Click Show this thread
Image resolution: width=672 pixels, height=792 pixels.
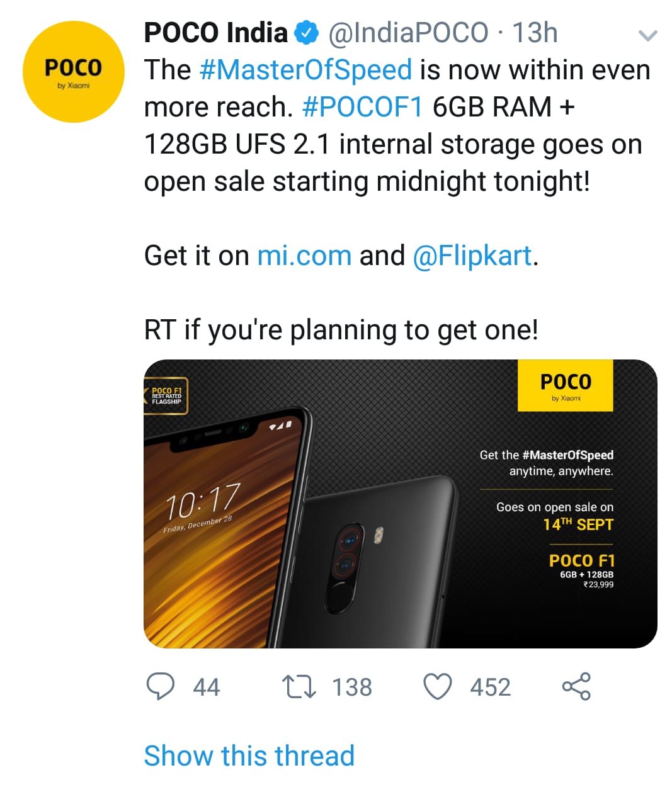point(249,755)
